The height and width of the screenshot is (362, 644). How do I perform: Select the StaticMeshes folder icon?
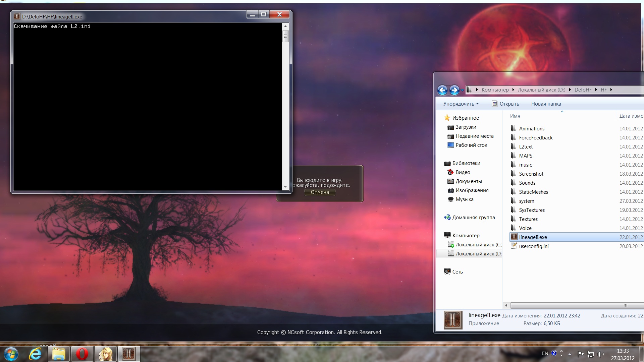point(513,192)
